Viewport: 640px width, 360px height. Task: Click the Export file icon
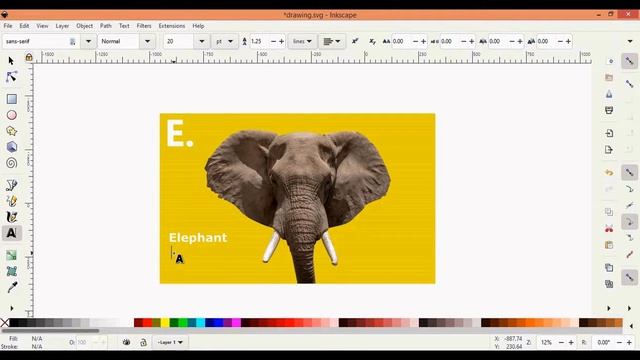pyautogui.click(x=609, y=149)
